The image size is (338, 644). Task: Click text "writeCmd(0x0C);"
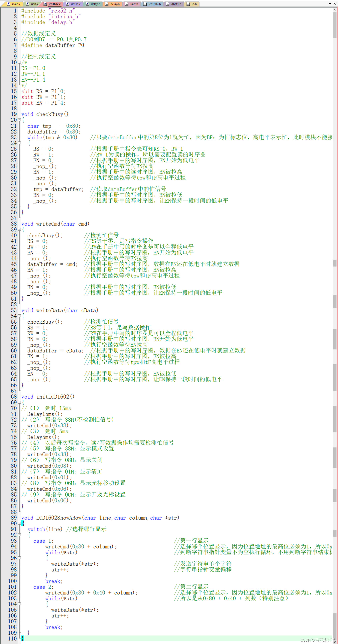[x=50, y=500]
